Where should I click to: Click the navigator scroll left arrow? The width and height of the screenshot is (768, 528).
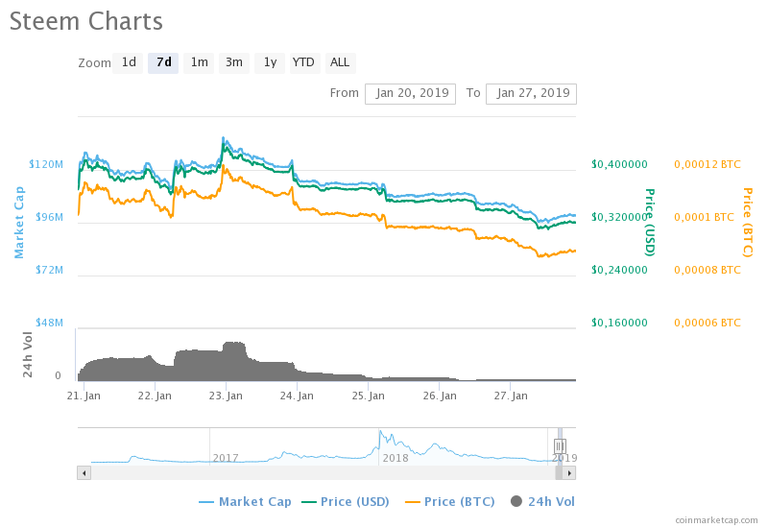[x=84, y=473]
